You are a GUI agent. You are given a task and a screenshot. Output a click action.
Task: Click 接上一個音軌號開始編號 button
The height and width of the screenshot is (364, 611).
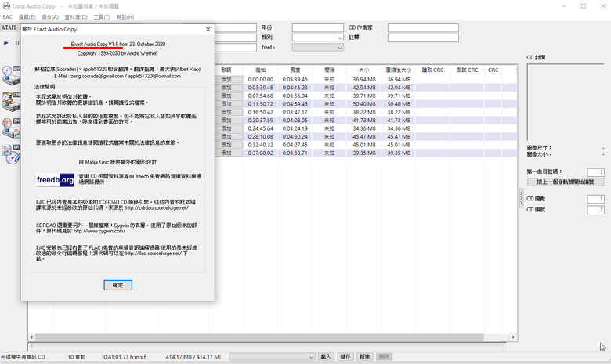(x=566, y=182)
